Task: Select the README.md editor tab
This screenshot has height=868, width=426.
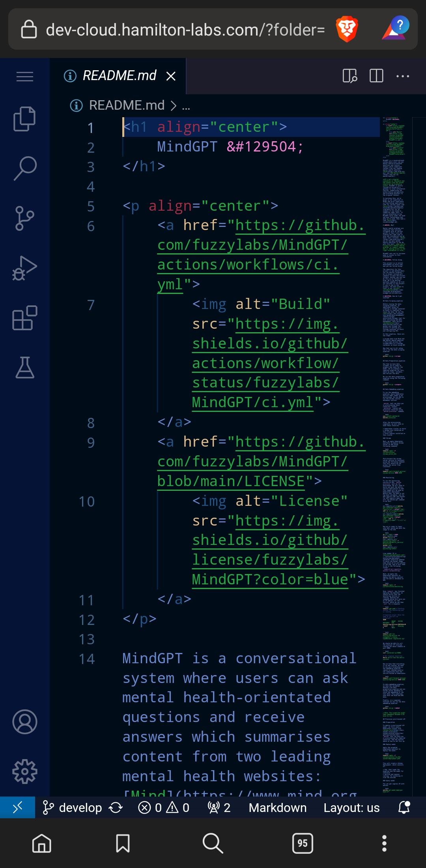Action: 119,76
